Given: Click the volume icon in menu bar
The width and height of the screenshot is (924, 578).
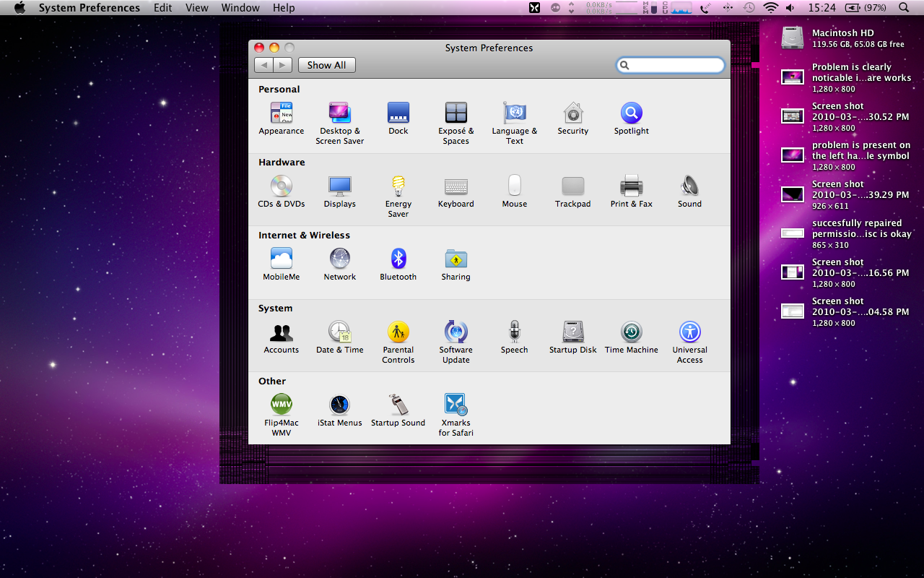Looking at the screenshot, I should pyautogui.click(x=790, y=8).
